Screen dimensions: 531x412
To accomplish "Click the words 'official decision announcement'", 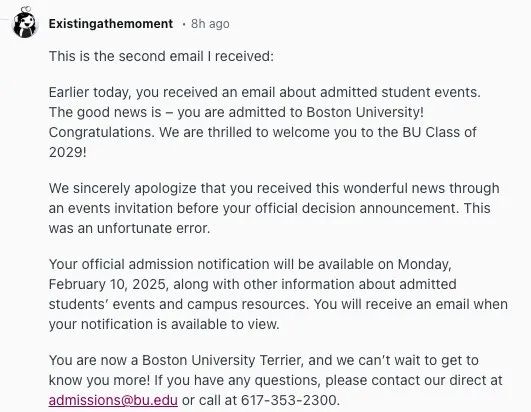I will click(357, 208).
